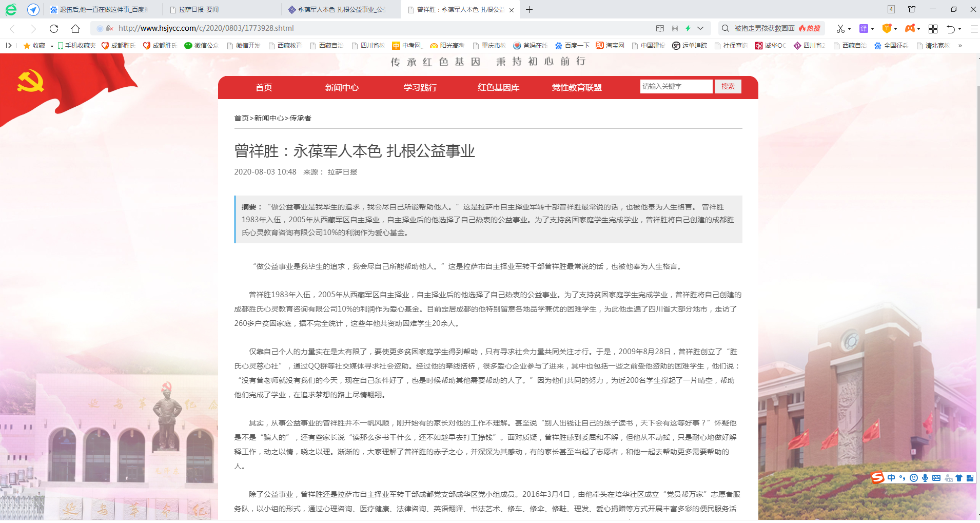Click the blue paper-plane navigation icon
Viewport: 980px width, 523px height.
(x=33, y=9)
